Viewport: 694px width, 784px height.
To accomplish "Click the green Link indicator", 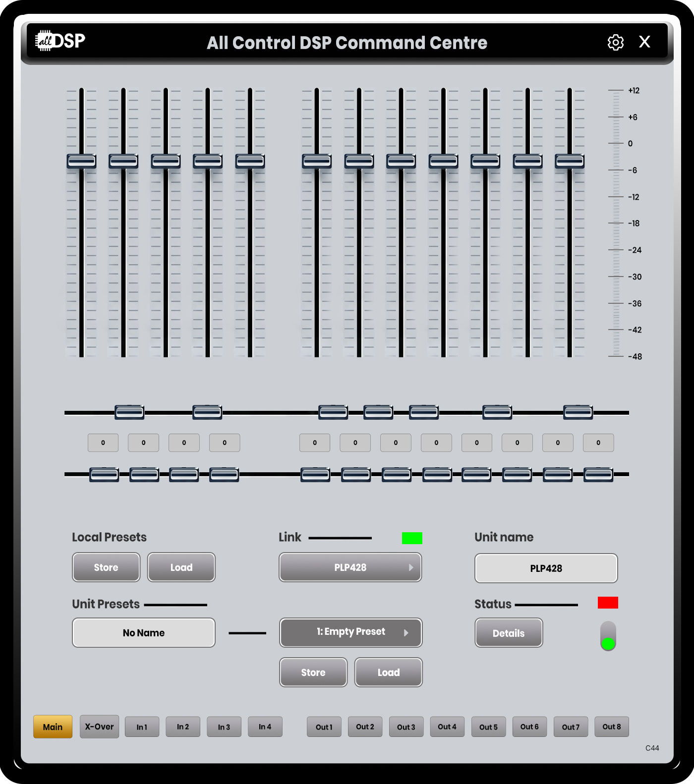I will (412, 538).
